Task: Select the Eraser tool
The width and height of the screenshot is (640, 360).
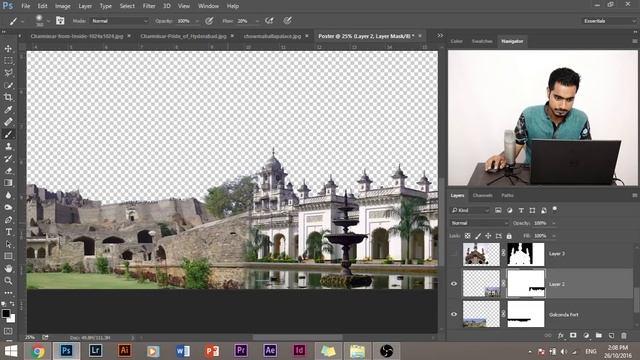Action: 8,171
